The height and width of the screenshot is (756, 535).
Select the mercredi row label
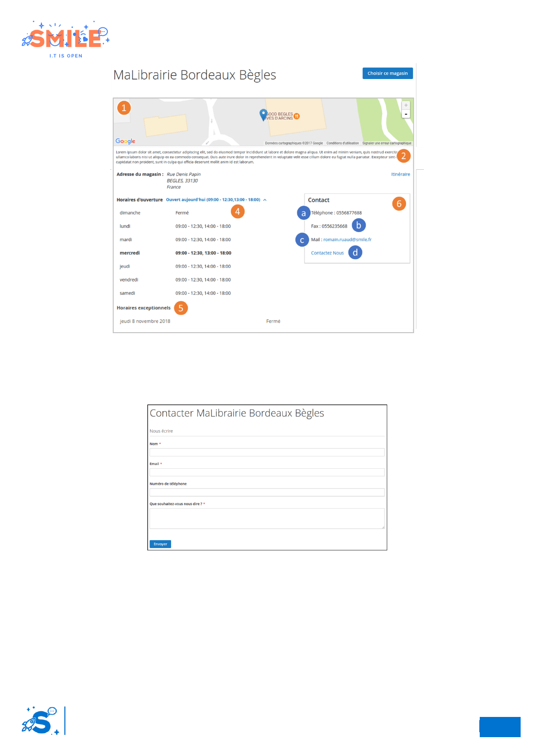tap(129, 253)
